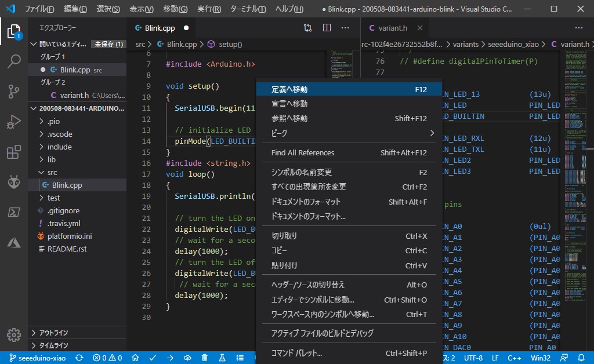Select 宣言へ移動 from context menu
The height and width of the screenshot is (364, 594).
tap(349, 104)
